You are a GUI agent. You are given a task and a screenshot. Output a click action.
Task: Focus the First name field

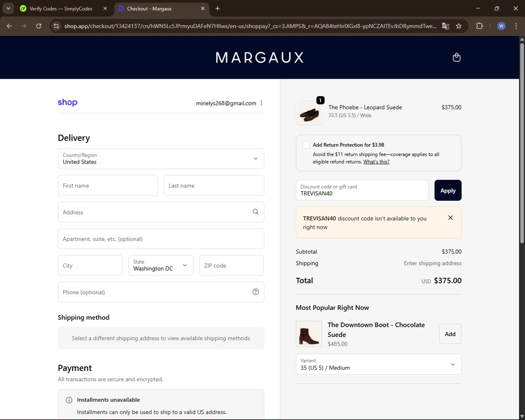tap(108, 185)
